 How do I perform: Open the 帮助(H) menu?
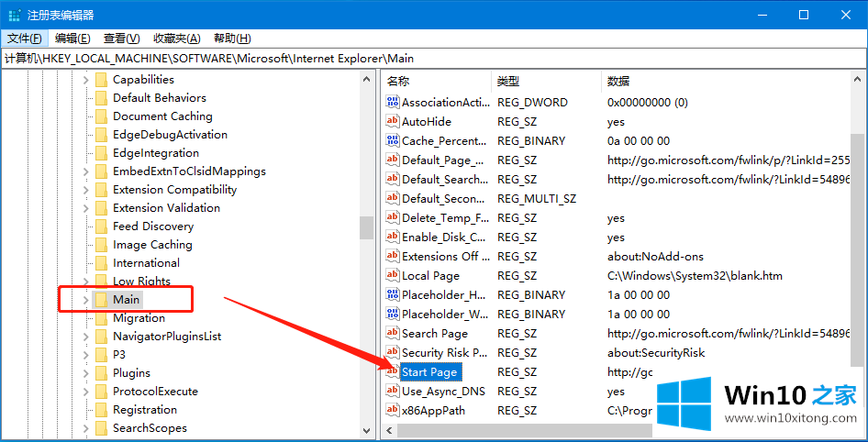tap(232, 39)
